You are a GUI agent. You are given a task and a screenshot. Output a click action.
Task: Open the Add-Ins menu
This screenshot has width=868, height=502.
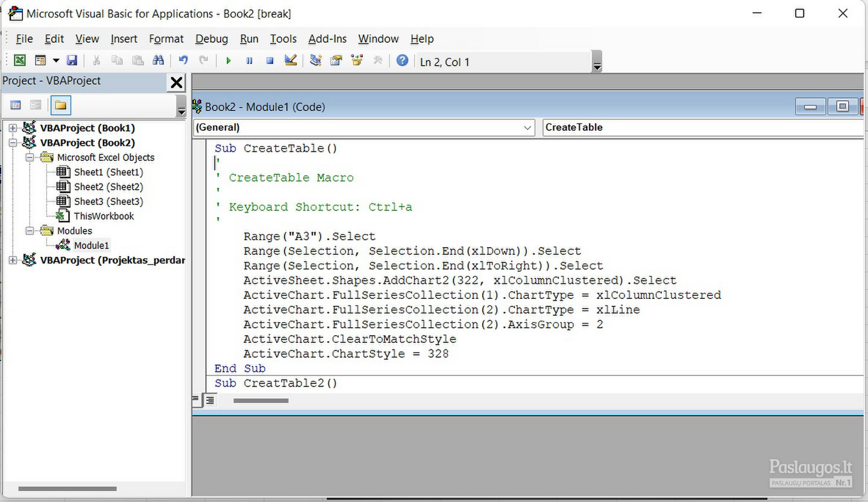tap(327, 39)
